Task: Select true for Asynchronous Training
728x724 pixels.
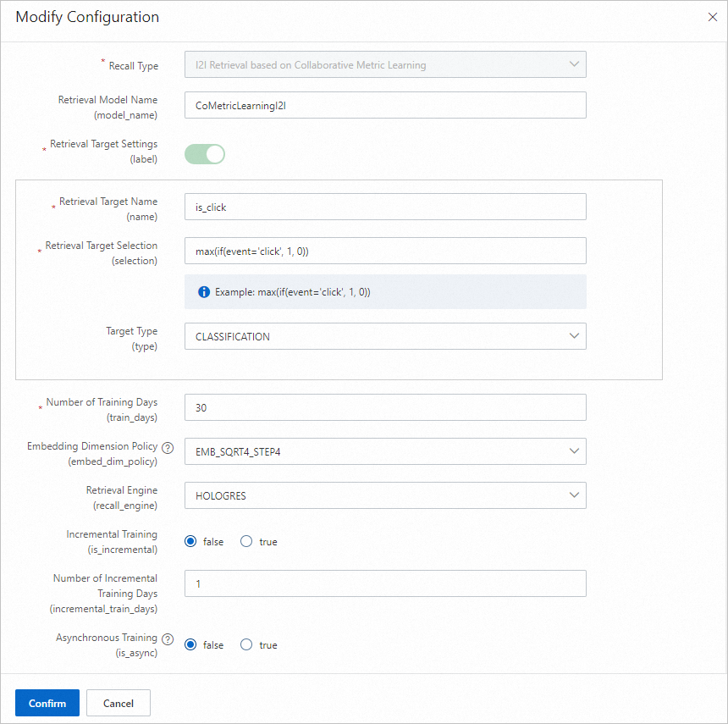Action: [246, 645]
